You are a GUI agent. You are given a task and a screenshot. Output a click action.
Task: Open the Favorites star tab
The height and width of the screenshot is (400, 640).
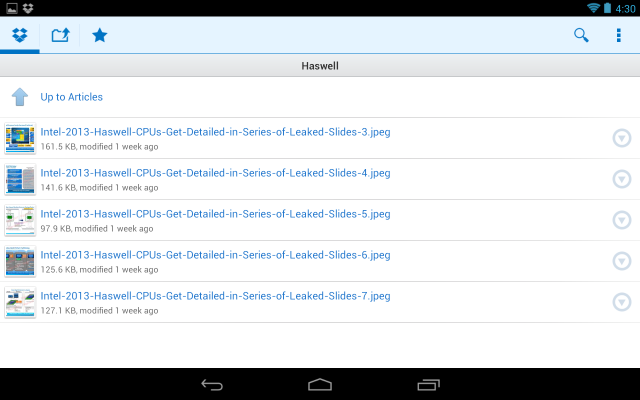point(100,35)
